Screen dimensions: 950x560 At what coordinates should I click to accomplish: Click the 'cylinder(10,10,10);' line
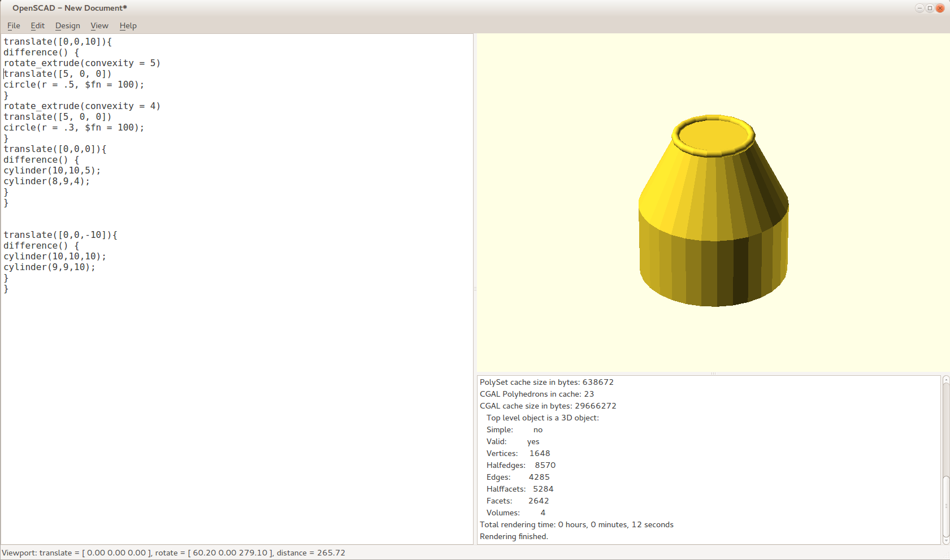click(55, 256)
